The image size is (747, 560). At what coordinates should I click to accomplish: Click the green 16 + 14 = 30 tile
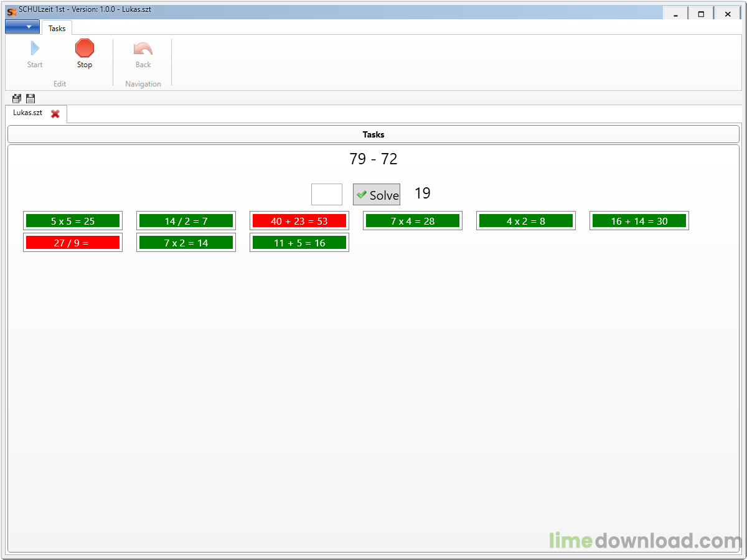pyautogui.click(x=639, y=221)
